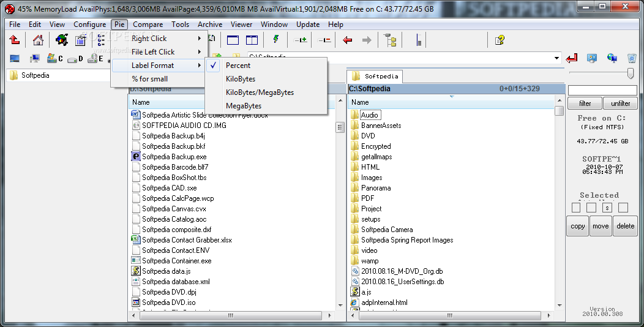The image size is (644, 327).
Task: Expand the Right Click submenu
Action: coord(158,38)
